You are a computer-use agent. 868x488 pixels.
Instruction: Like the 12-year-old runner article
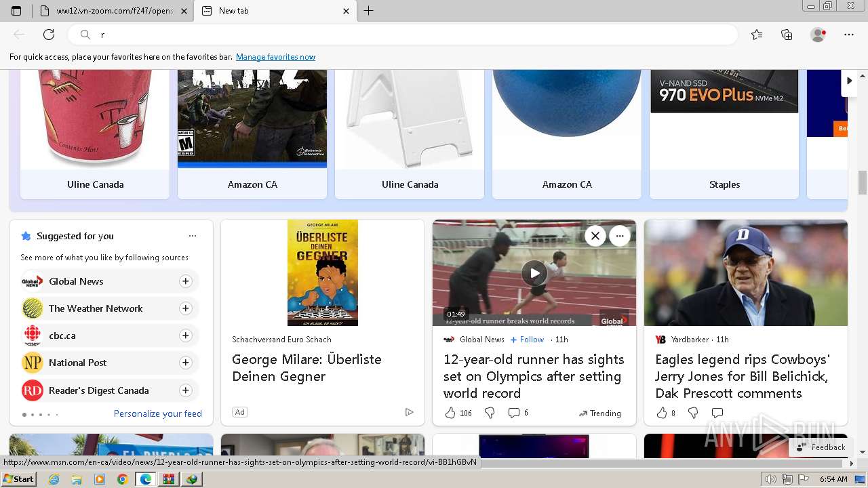(x=450, y=413)
